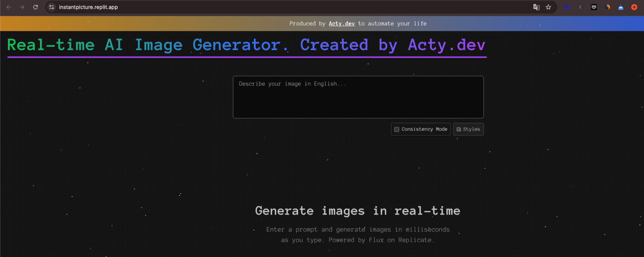Open the black owl-logo extension
This screenshot has width=644, height=257.
pos(594,7)
